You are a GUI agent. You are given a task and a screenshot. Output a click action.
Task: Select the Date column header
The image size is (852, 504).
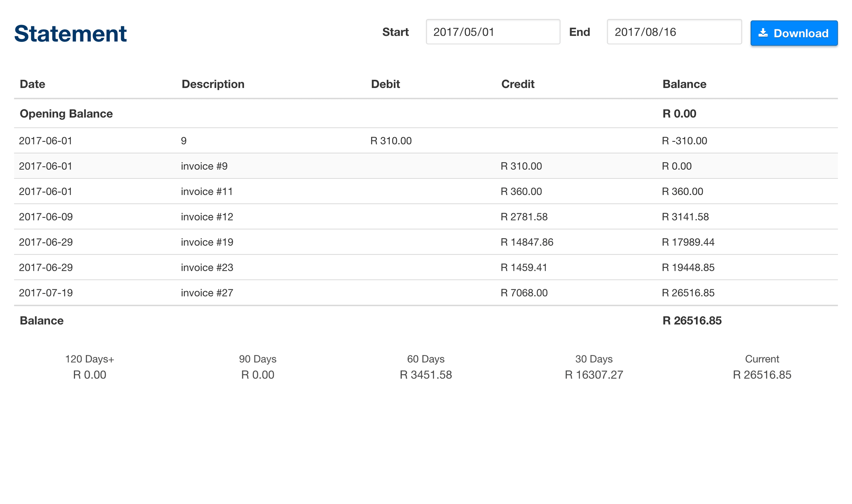(32, 84)
